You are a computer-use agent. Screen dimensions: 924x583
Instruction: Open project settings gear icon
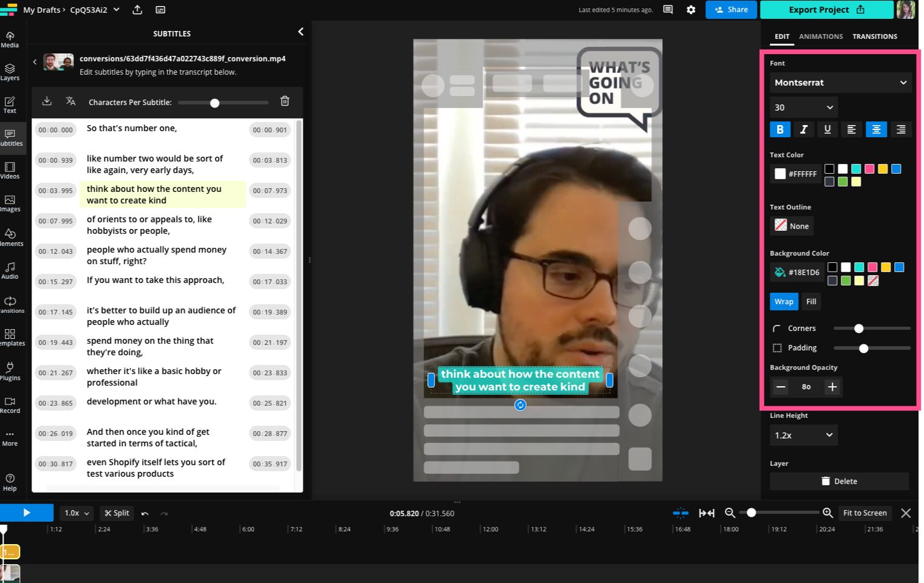(x=691, y=10)
